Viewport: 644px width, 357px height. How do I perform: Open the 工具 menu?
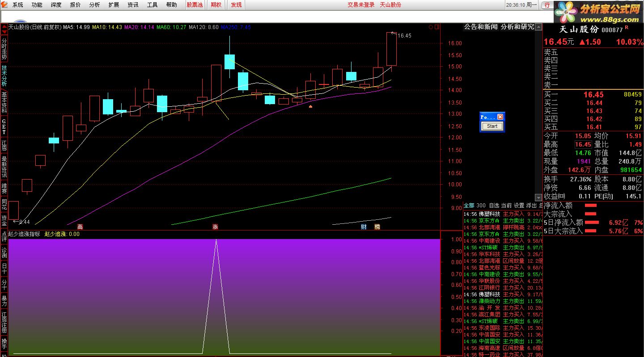[153, 5]
